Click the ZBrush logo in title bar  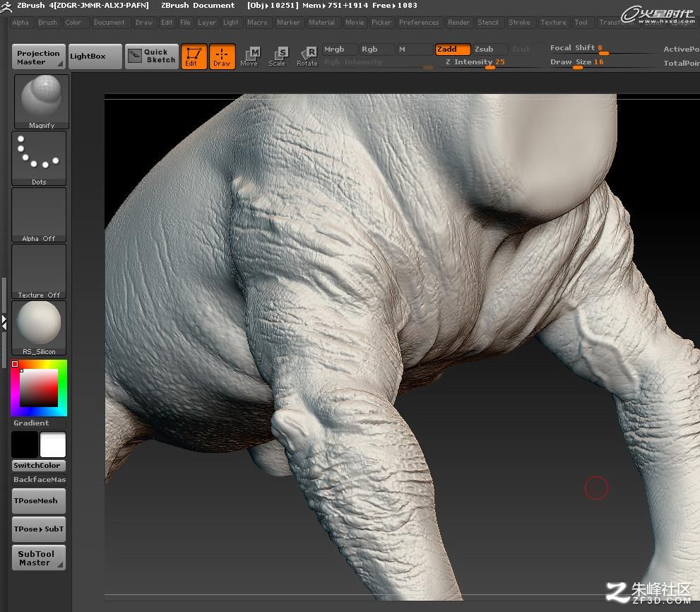pos(6,6)
